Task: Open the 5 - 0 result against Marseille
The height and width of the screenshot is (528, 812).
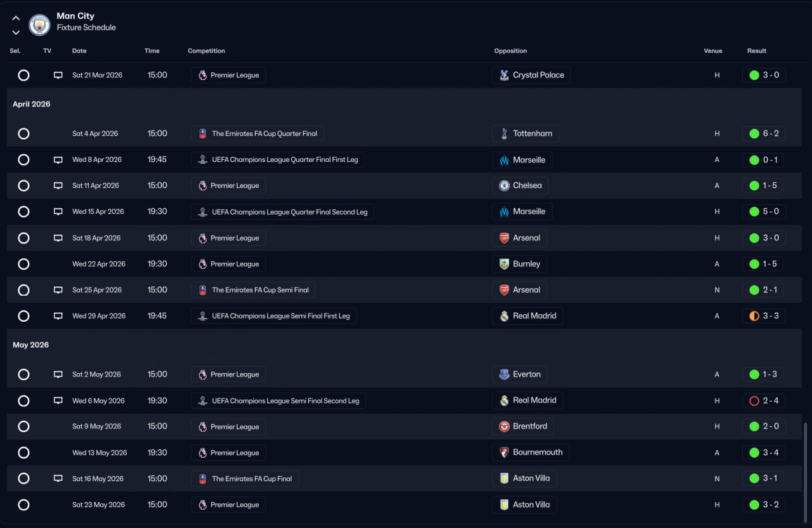Action: 764,212
